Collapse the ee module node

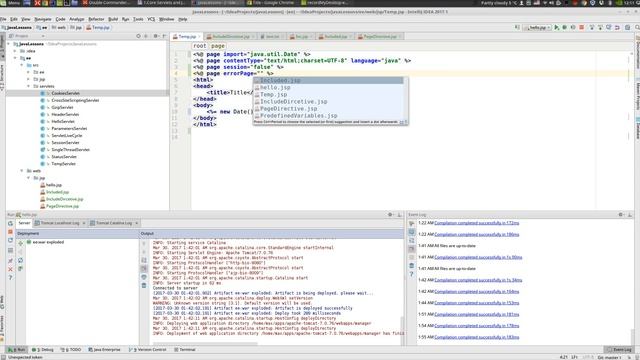(16, 58)
